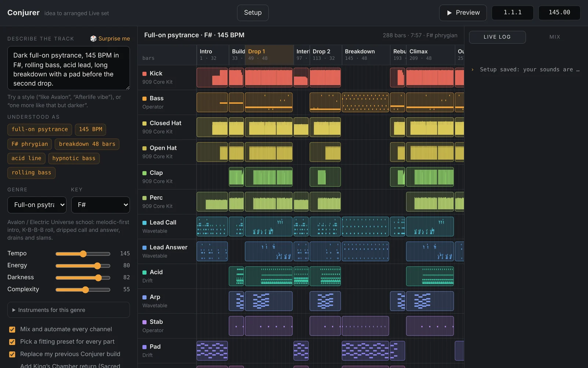Select the Kick track red color square
This screenshot has width=588, height=368.
144,74
